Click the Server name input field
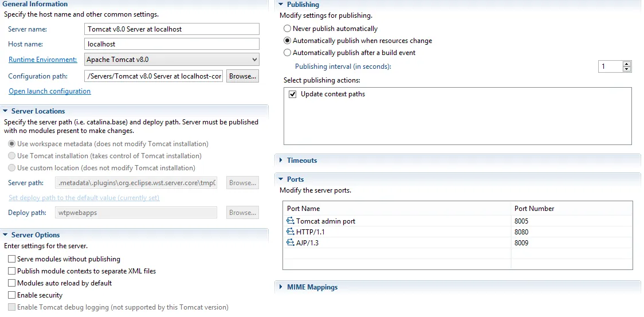644x317 pixels. click(x=172, y=29)
